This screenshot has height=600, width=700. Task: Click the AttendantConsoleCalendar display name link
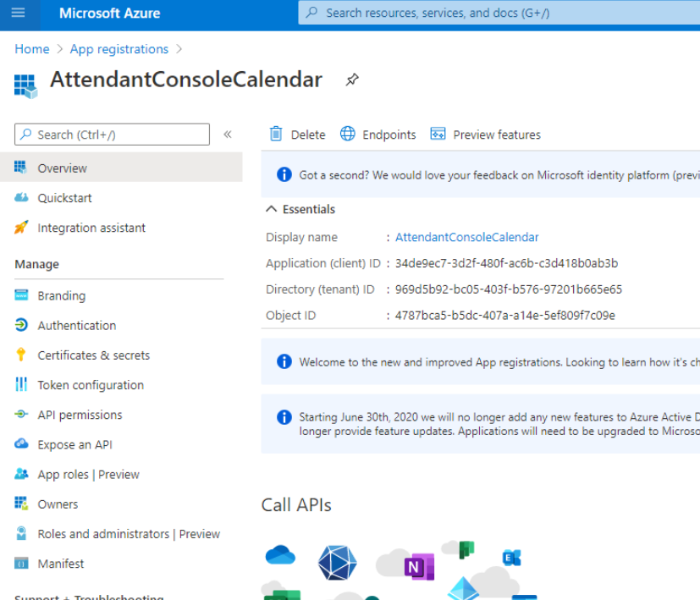pos(466,238)
